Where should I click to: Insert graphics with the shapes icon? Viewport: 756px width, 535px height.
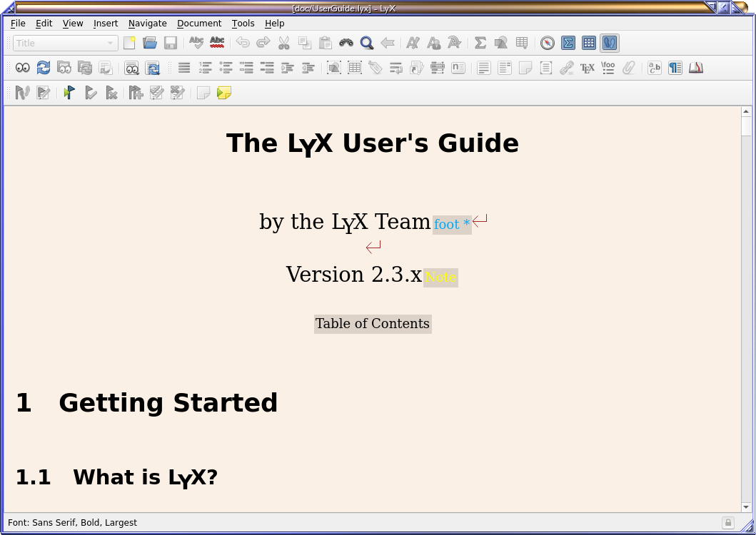(x=501, y=43)
